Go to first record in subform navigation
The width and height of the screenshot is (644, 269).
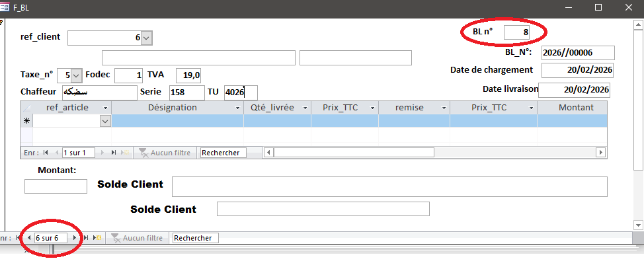pos(46,153)
